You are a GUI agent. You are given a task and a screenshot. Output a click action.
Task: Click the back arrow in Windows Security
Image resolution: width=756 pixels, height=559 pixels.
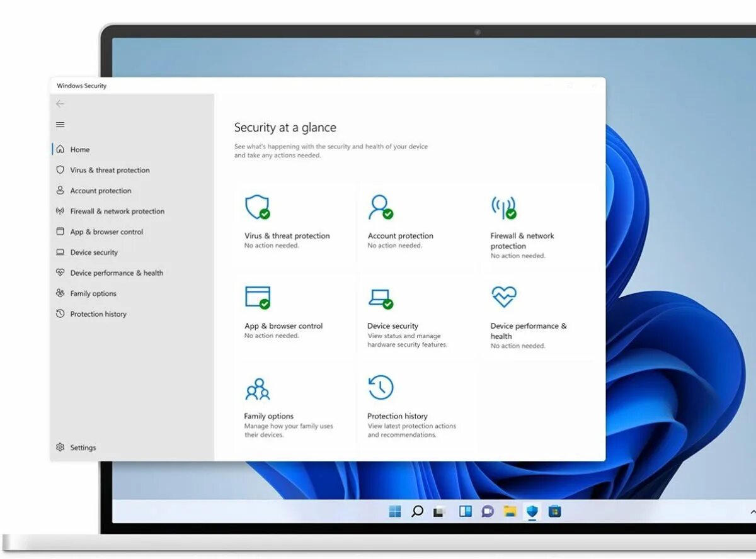pos(60,104)
